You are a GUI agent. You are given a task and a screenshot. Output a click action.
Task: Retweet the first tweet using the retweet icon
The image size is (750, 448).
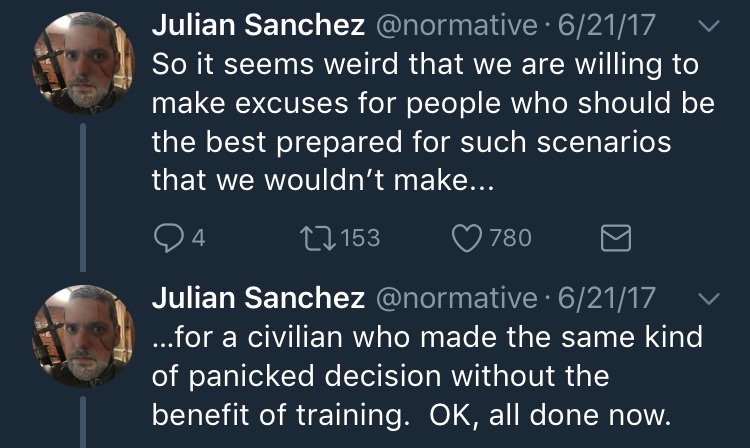(319, 238)
